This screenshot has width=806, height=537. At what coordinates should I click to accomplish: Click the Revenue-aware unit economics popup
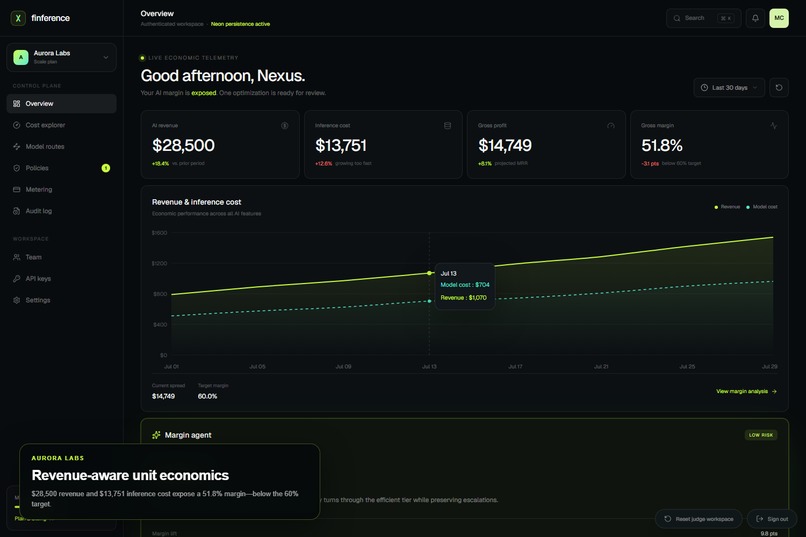170,481
